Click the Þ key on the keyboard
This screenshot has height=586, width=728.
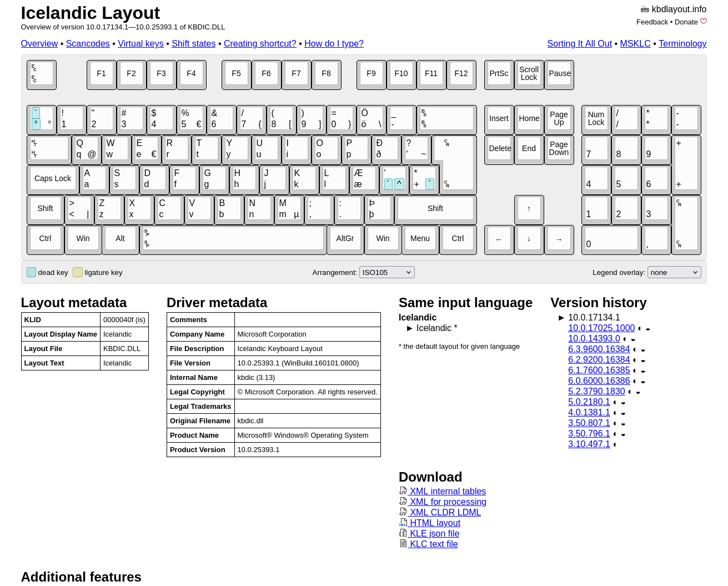[379, 209]
